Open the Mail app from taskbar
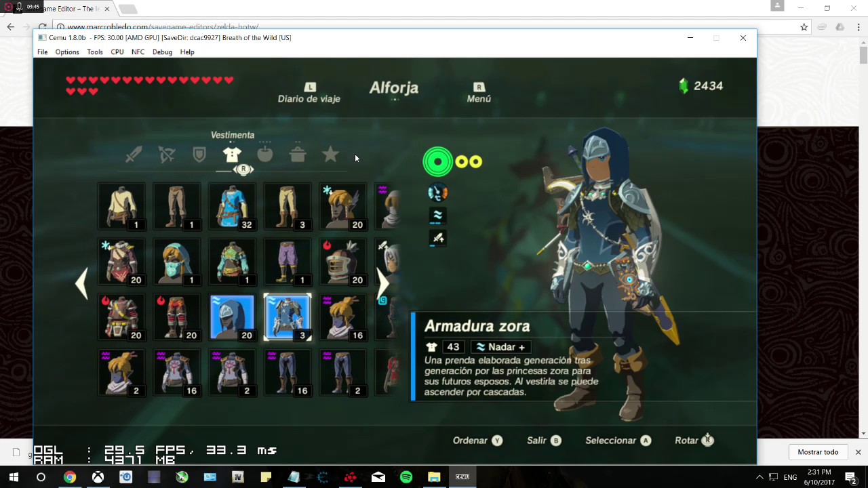The height and width of the screenshot is (488, 868). tap(378, 477)
